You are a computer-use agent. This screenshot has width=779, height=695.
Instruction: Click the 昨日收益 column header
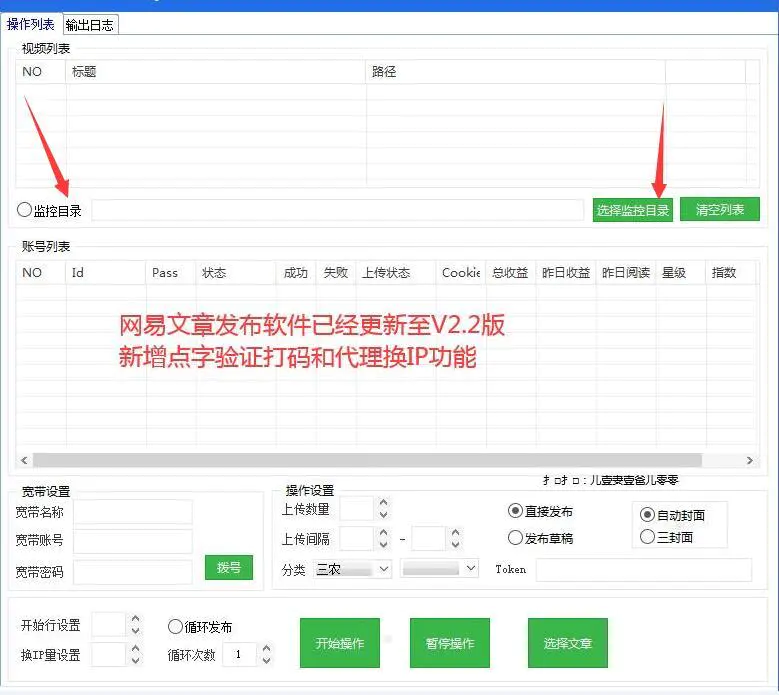pos(566,273)
